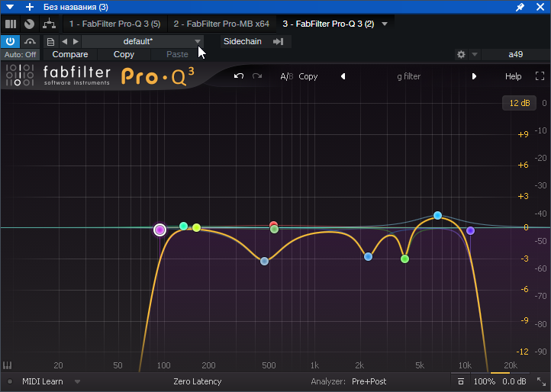Image resolution: width=551 pixels, height=392 pixels.
Task: Select the teal band node near 130 Hz
Action: pos(183,227)
